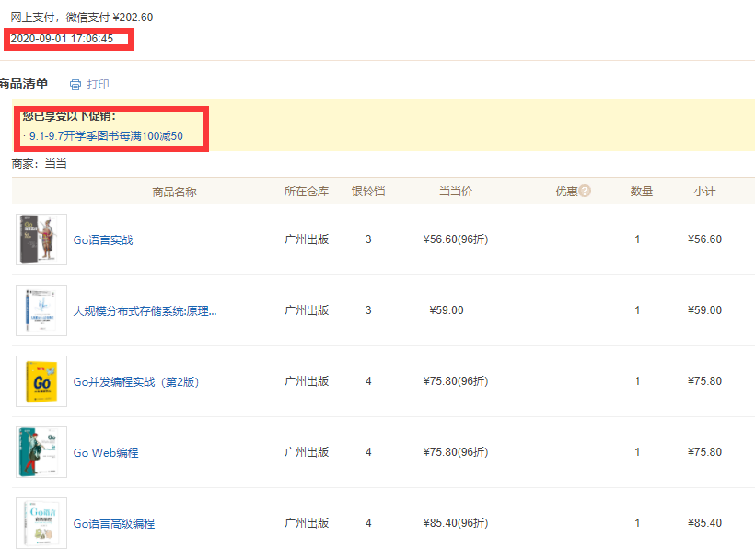Open the Go语言高级编程 product title link
755x560 pixels.
point(114,523)
